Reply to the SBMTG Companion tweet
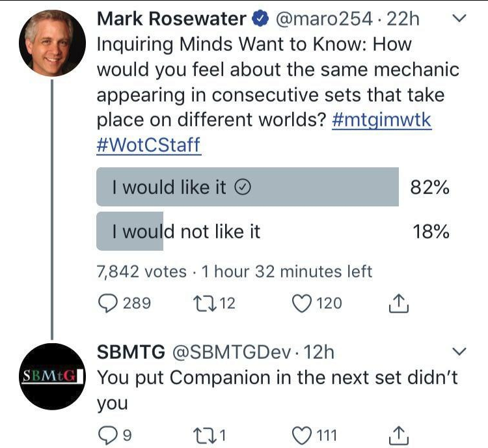Viewport: 488px width, 448px height. 107,434
